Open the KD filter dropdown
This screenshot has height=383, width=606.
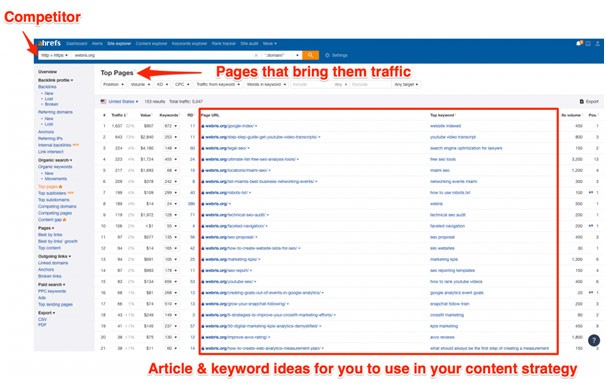pos(162,84)
